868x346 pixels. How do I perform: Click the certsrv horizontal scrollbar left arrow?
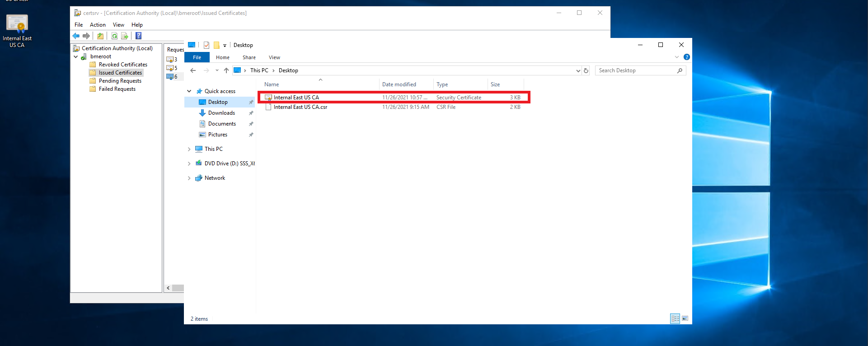[168, 288]
